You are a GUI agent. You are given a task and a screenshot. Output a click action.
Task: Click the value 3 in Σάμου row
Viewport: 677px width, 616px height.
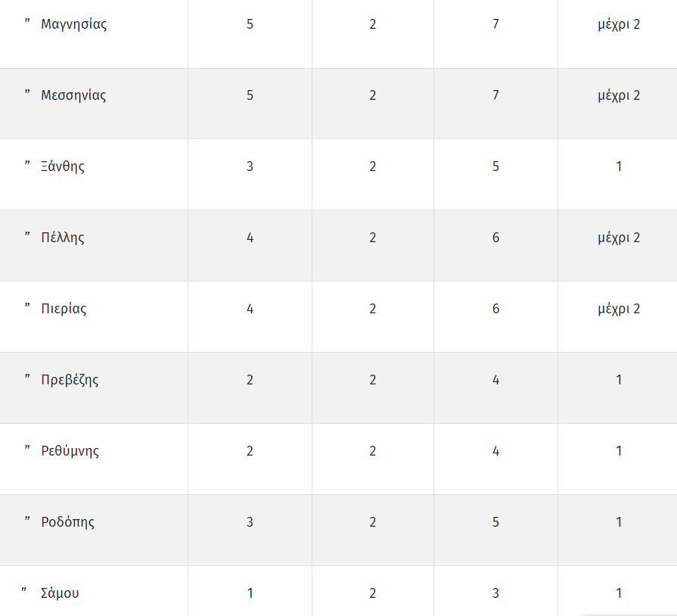pos(495,593)
